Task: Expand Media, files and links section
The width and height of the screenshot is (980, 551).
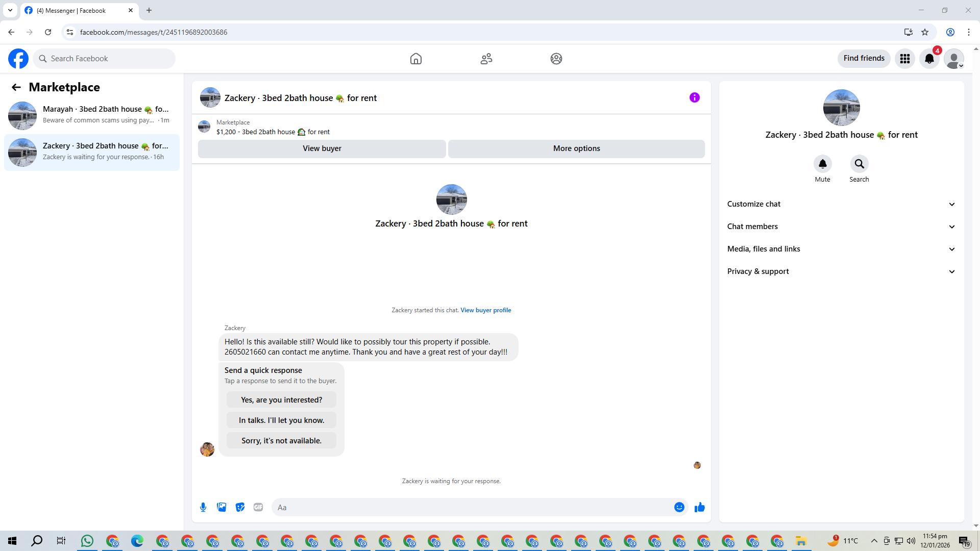Action: (x=841, y=249)
